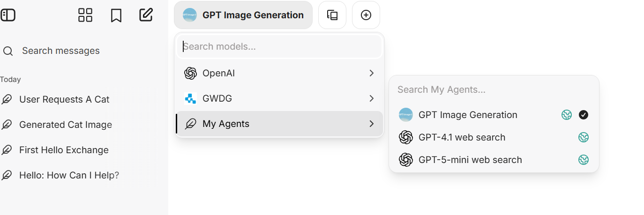Open the "User Requests A Cat" conversation
The height and width of the screenshot is (215, 644).
coord(64,99)
